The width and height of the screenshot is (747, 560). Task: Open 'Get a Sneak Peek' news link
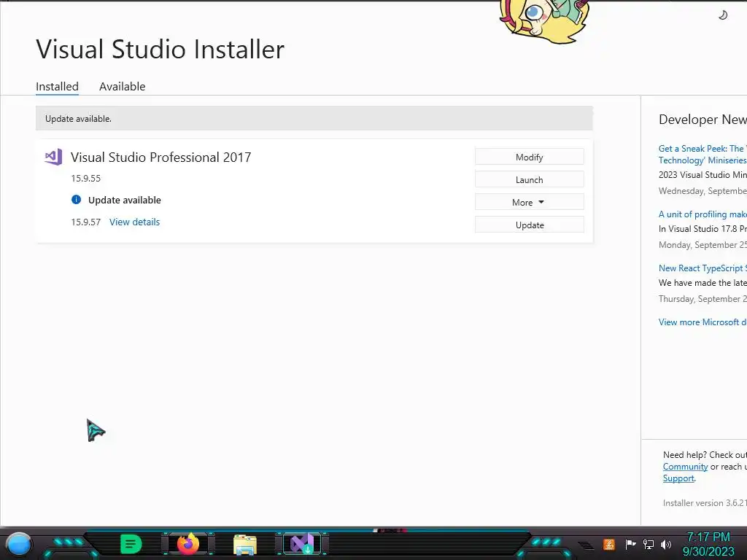coord(703,155)
